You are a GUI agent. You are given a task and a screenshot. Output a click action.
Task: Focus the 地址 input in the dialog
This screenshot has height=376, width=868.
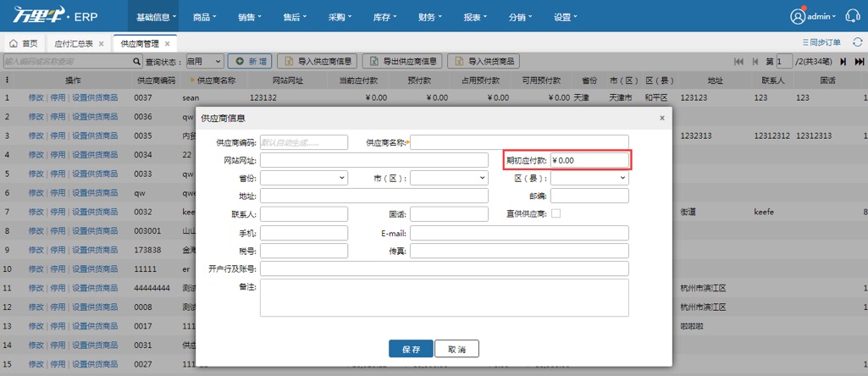click(x=374, y=196)
